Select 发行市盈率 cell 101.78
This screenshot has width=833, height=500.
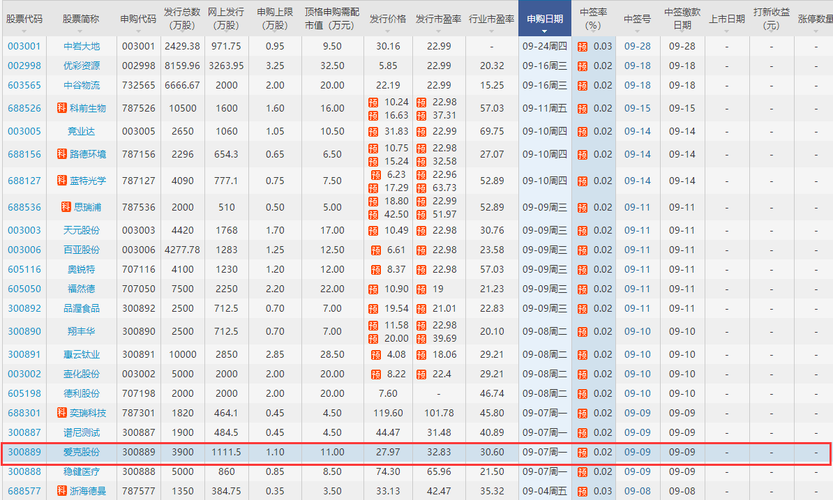(x=439, y=413)
